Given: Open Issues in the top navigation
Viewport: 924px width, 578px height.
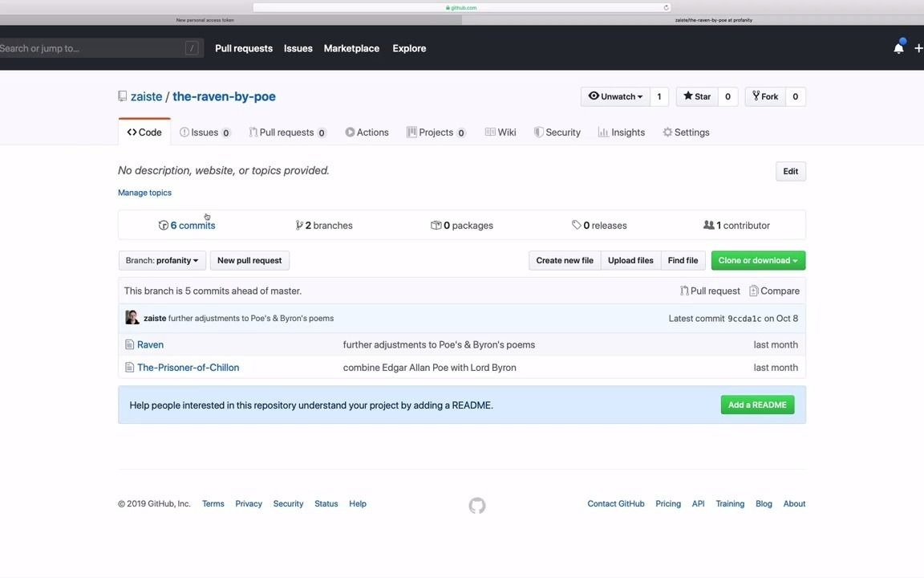Looking at the screenshot, I should [x=298, y=48].
